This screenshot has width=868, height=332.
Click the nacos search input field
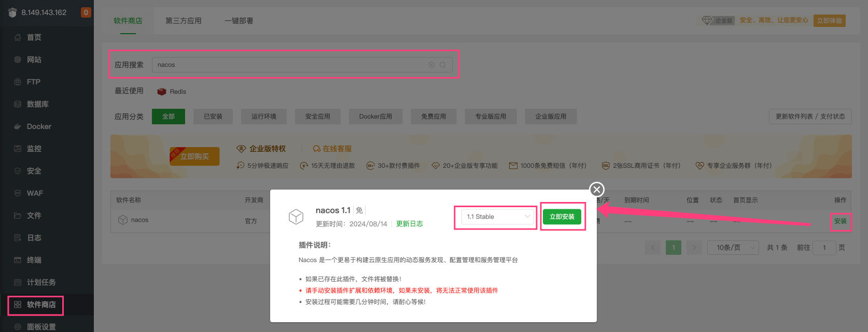[x=290, y=65]
